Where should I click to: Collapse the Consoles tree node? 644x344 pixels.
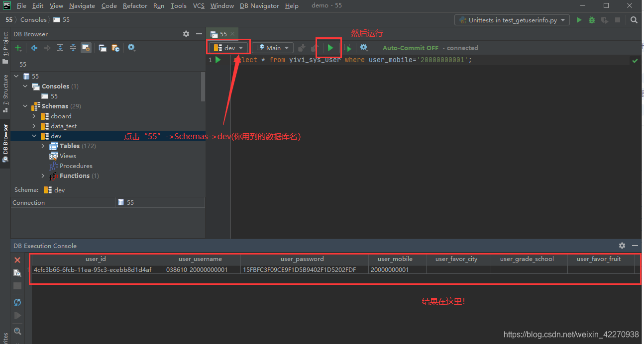tap(25, 86)
